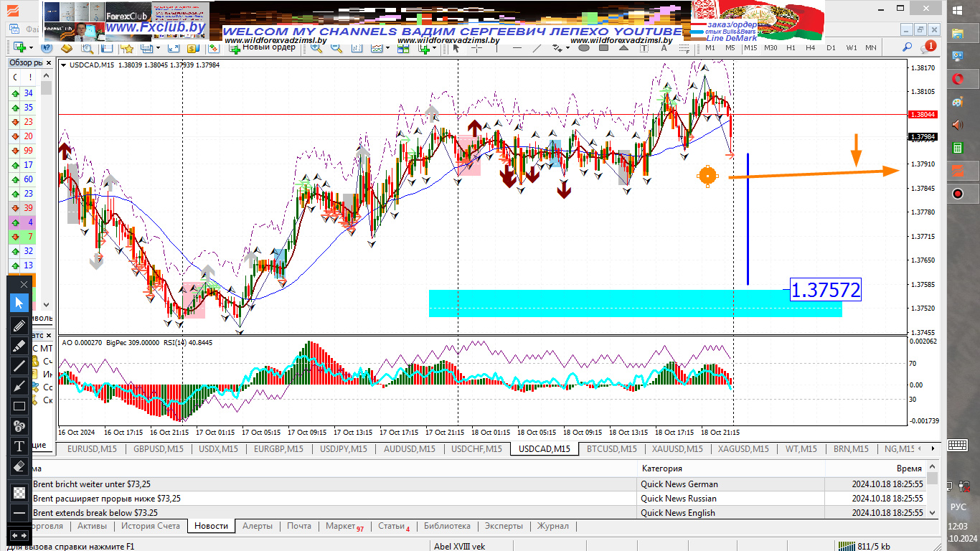Switch to История Счета tab
This screenshot has height=551, width=980.
[x=151, y=526]
